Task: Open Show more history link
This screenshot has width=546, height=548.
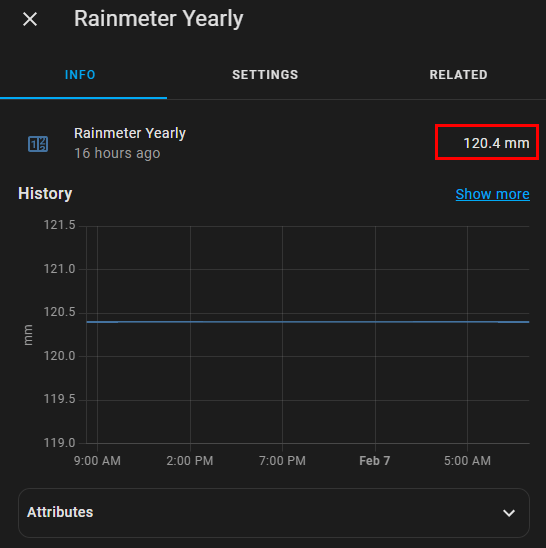Action: 493,194
